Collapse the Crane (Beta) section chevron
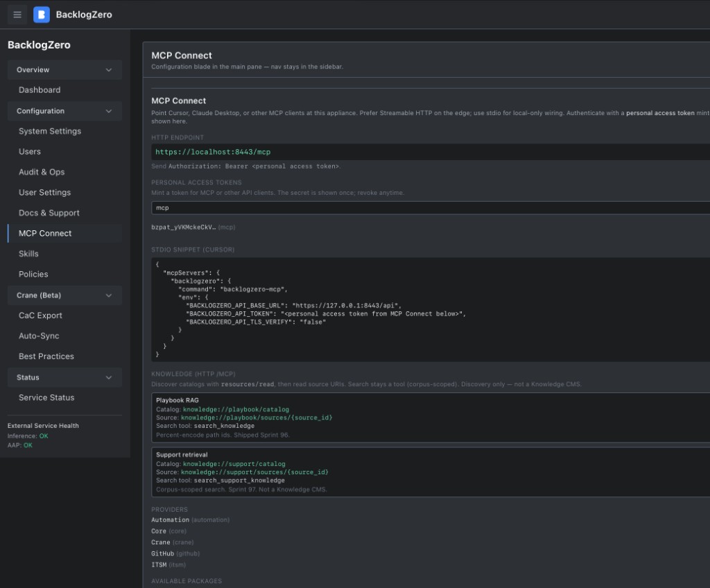The width and height of the screenshot is (710, 588). (109, 295)
